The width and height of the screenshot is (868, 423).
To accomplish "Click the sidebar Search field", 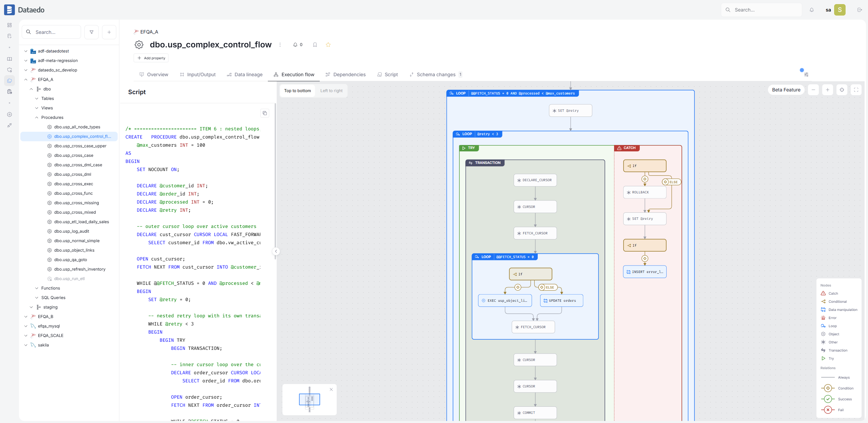I will (x=52, y=32).
